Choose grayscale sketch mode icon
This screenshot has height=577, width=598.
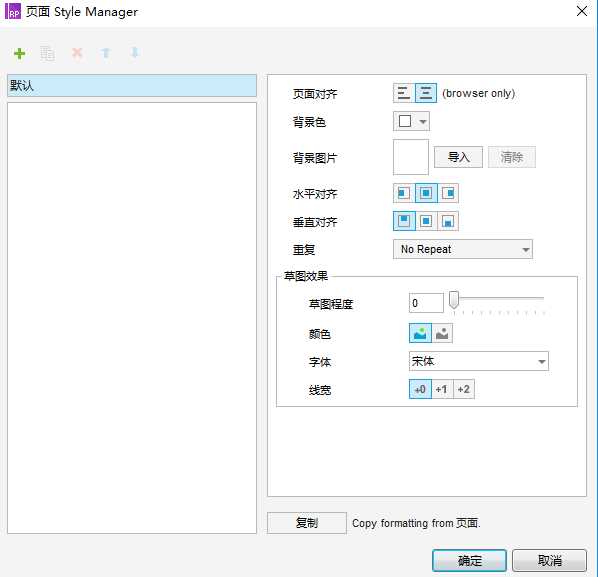coord(442,333)
